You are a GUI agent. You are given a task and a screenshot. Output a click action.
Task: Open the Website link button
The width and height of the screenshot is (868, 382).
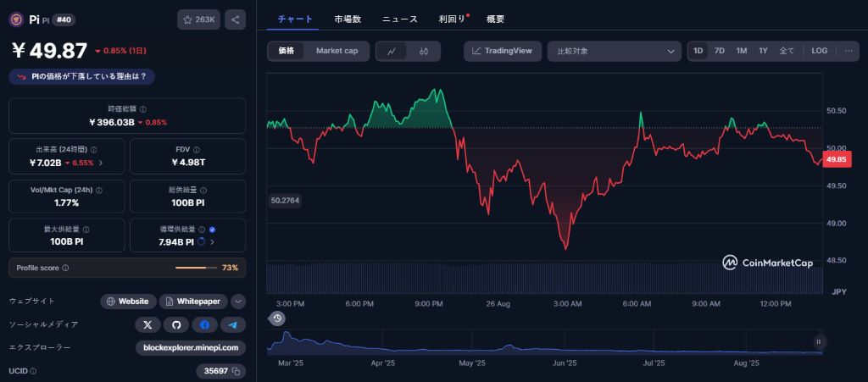tap(129, 302)
